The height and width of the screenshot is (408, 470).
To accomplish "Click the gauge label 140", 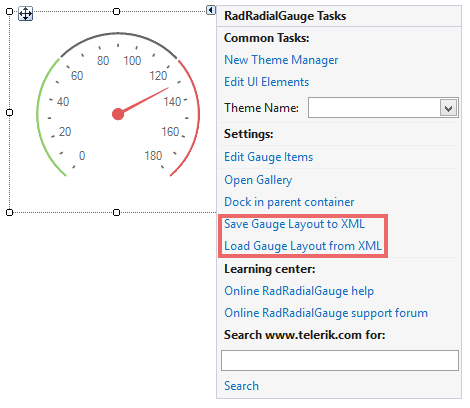I will [x=172, y=102].
